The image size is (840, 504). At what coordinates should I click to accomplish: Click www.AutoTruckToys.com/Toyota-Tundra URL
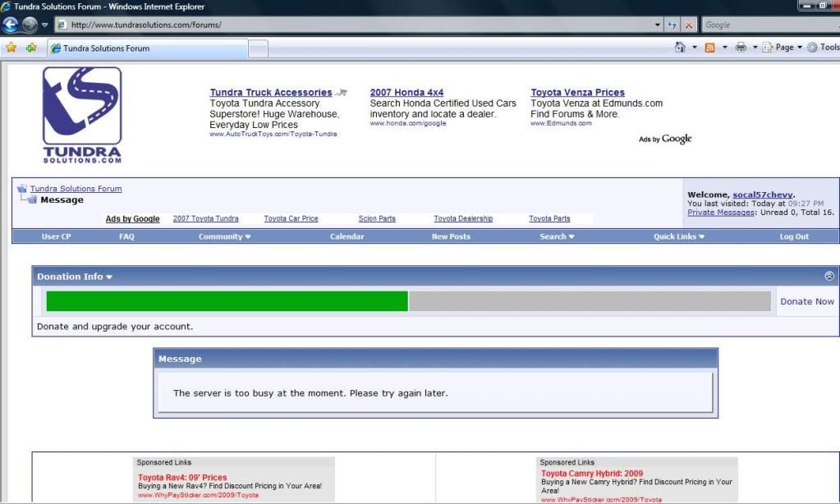click(x=273, y=134)
